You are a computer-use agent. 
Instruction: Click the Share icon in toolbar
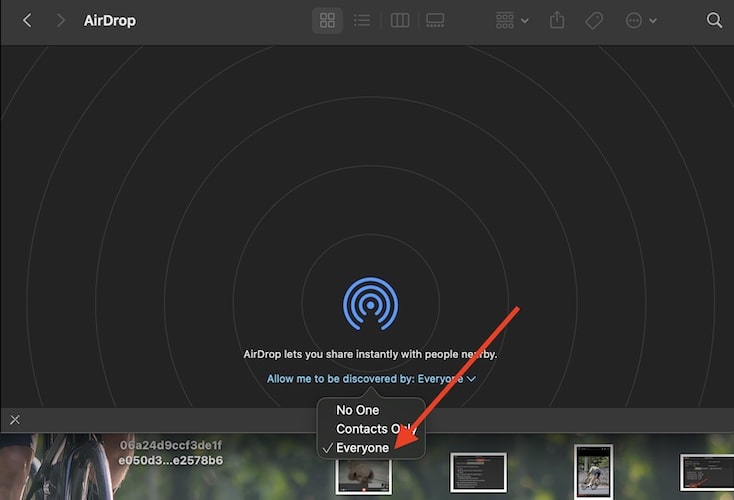[x=558, y=20]
